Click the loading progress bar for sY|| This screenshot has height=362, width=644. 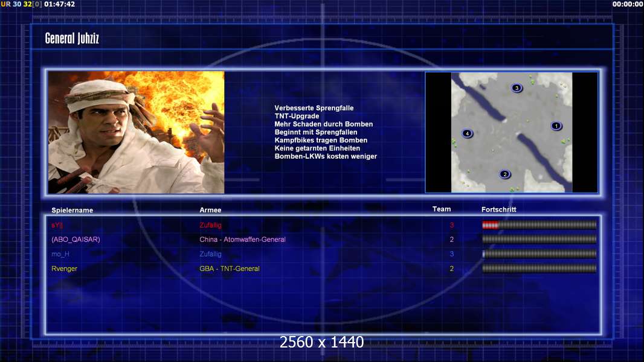539,224
